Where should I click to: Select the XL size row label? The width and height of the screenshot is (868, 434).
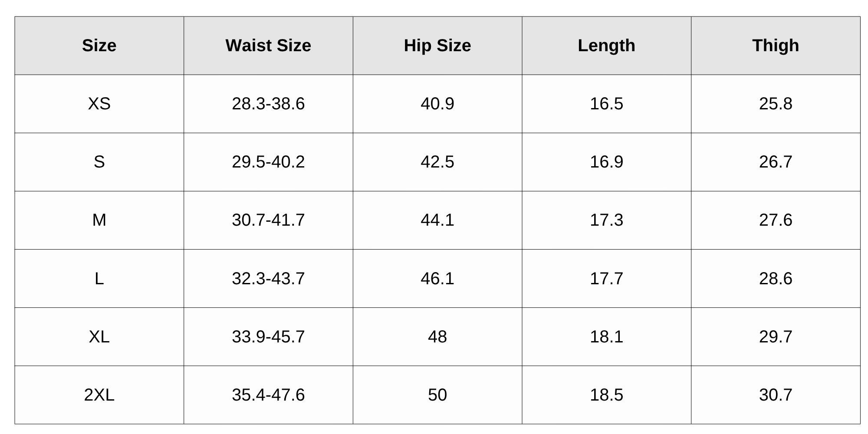click(99, 337)
